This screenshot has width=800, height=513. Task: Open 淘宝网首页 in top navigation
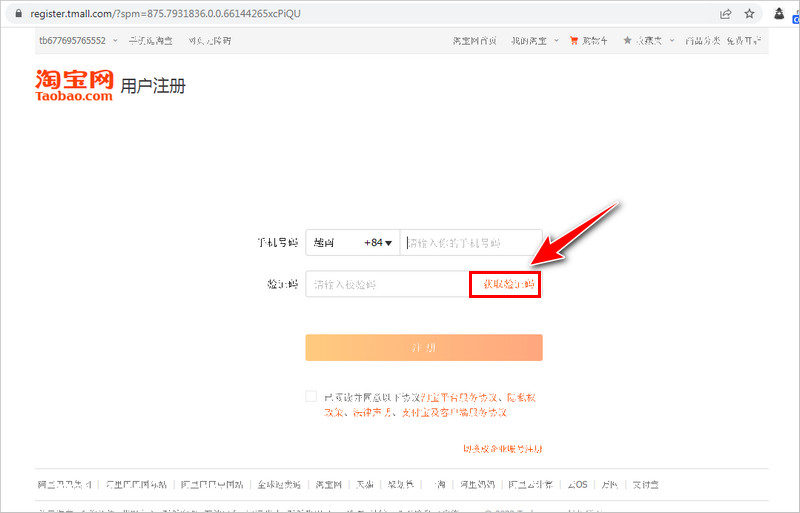[x=475, y=41]
